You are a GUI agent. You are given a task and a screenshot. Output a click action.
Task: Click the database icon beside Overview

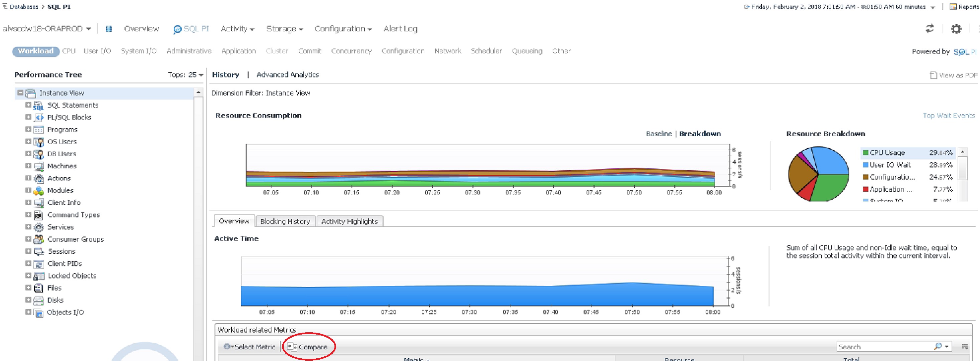(x=109, y=29)
